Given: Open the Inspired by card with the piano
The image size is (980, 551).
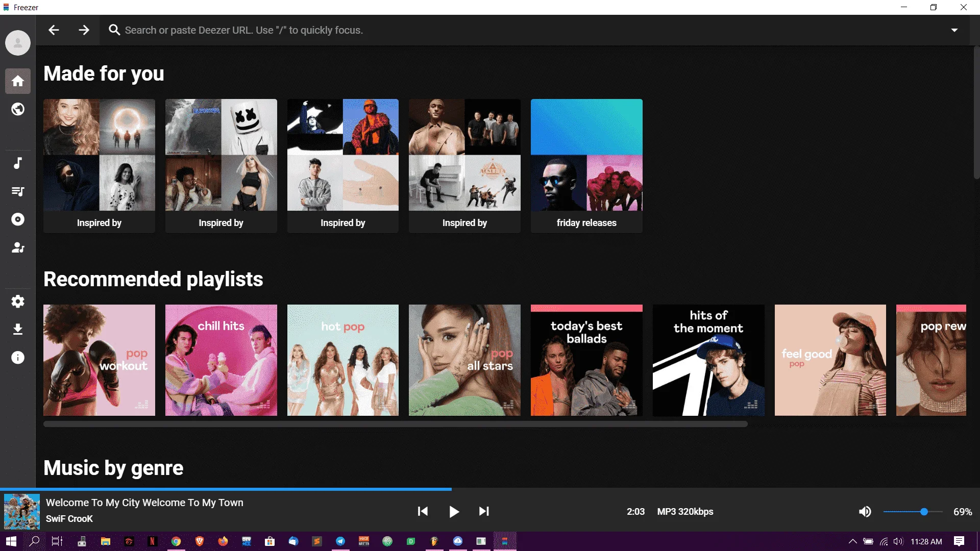Looking at the screenshot, I should click(464, 166).
